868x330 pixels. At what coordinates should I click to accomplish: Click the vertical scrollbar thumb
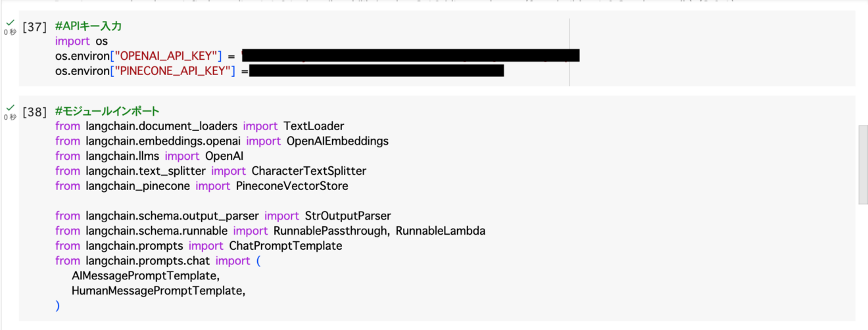point(863,164)
